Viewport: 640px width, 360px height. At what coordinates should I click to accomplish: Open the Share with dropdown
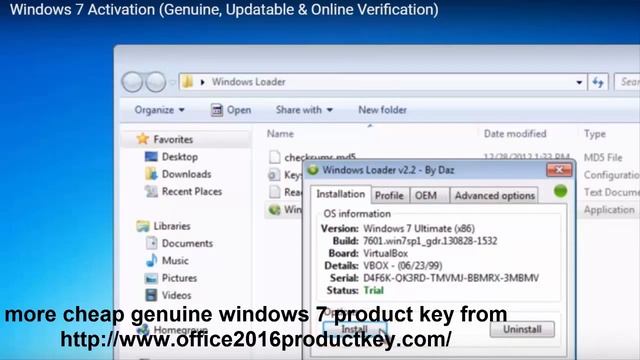(x=304, y=110)
